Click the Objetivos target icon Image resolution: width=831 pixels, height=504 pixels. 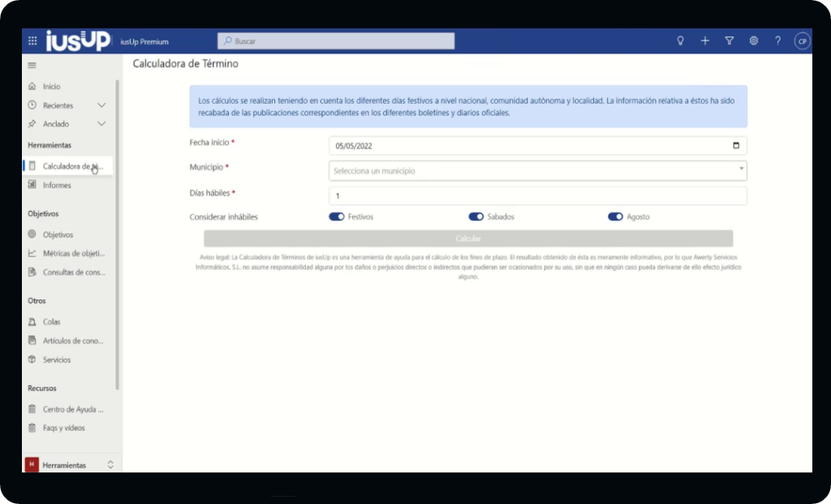[32, 234]
